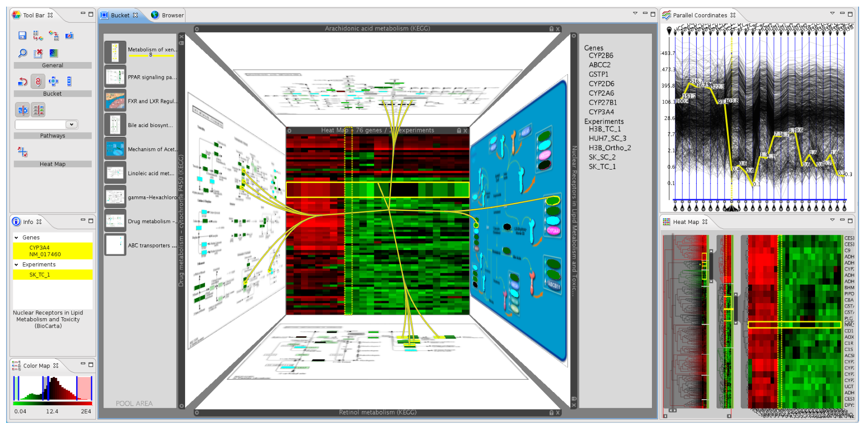Toggle lock on Arachidonic acid metabolism wall

pos(551,29)
